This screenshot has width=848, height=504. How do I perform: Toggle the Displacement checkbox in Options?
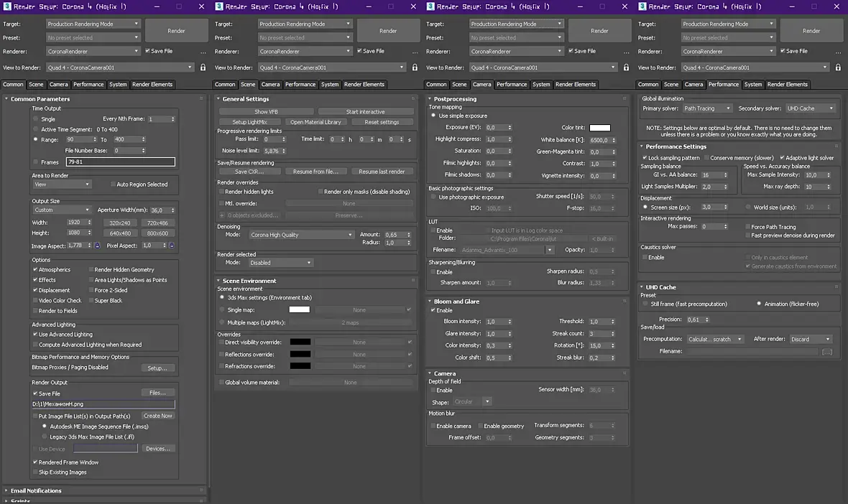coord(35,290)
